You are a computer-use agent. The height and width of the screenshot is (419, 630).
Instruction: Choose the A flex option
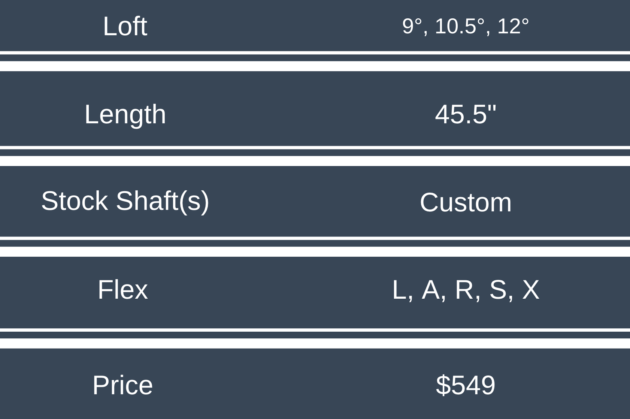click(x=431, y=290)
